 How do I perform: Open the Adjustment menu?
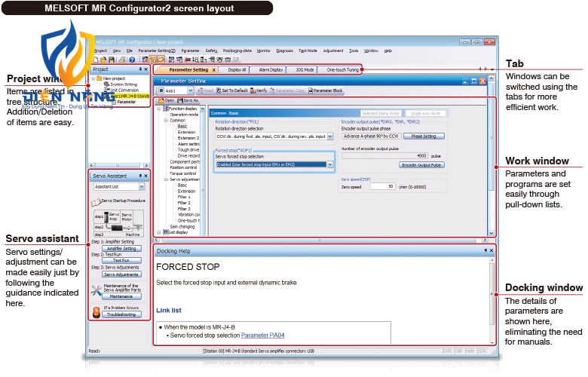[x=333, y=51]
